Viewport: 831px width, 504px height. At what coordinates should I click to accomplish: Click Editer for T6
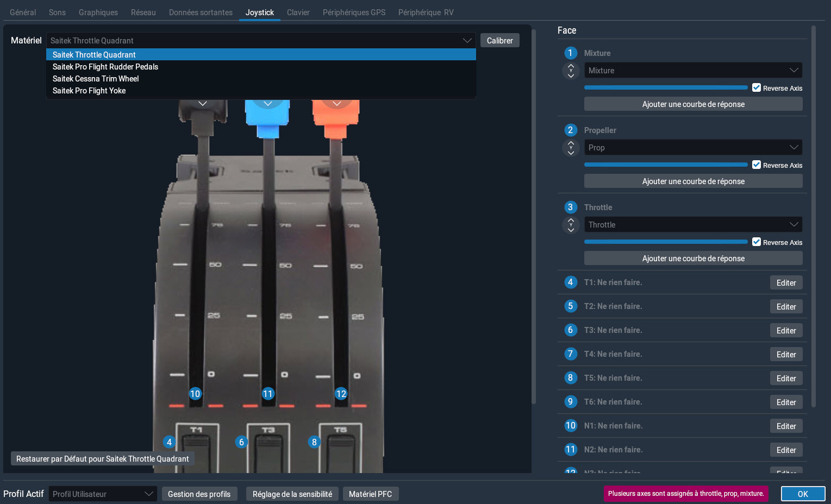[x=786, y=402]
